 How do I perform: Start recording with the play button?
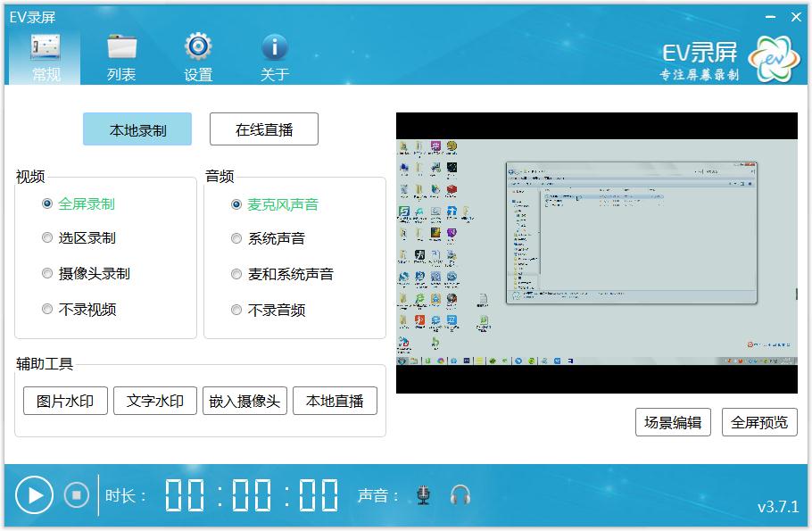[x=34, y=496]
